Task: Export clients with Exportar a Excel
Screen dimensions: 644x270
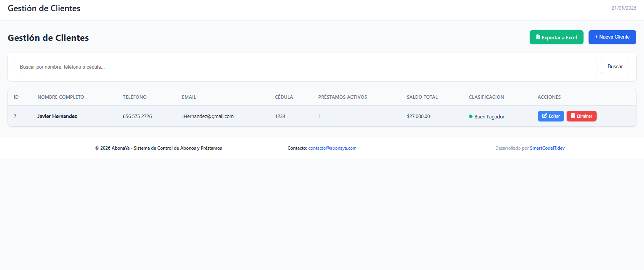Action: (557, 37)
